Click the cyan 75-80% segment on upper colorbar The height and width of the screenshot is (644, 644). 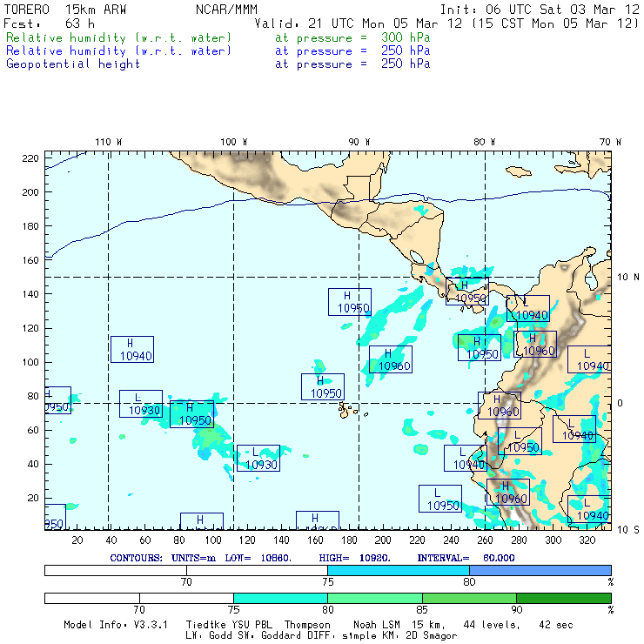point(398,569)
